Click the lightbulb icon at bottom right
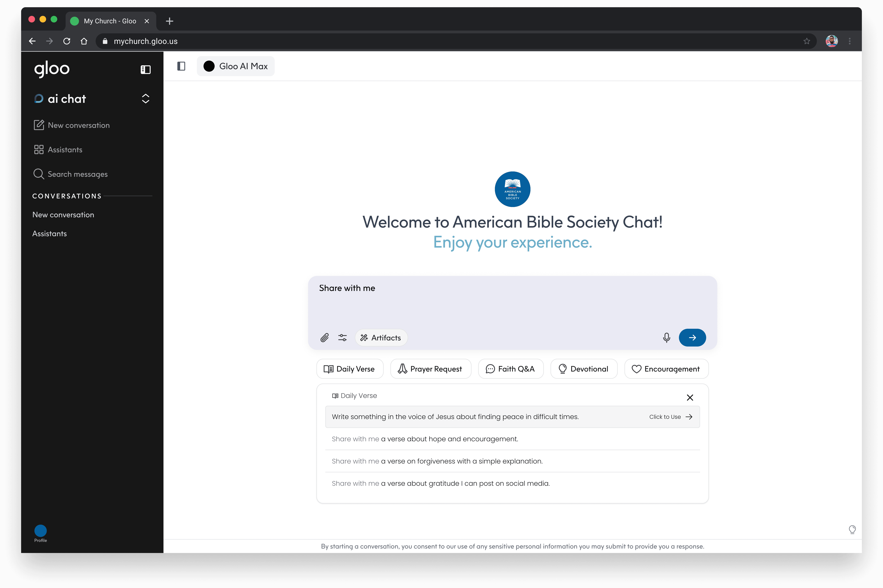 coord(852,530)
